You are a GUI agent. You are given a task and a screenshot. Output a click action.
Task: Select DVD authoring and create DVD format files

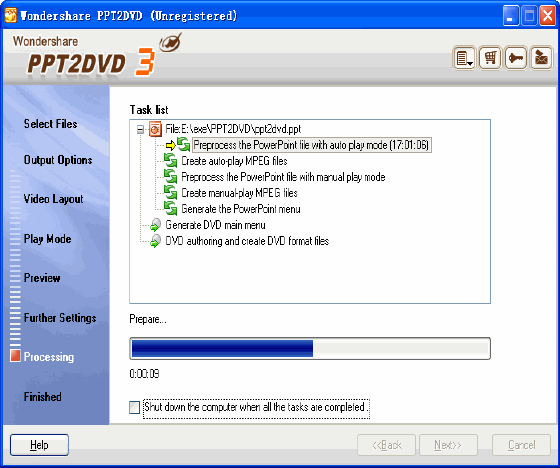[247, 241]
